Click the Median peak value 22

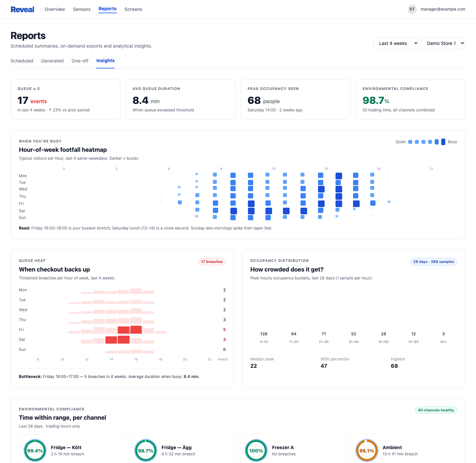click(254, 366)
